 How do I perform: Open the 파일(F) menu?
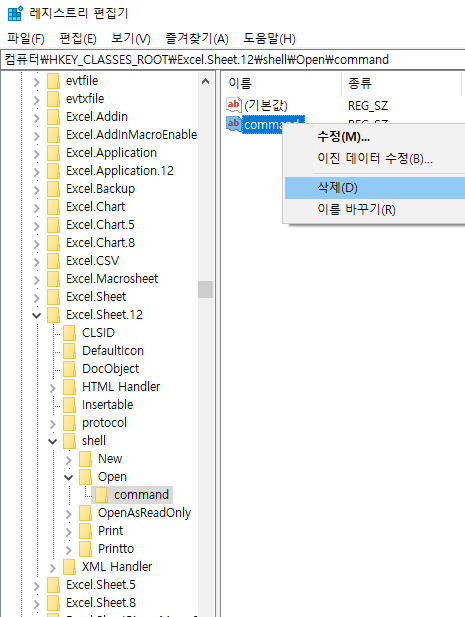tap(26, 39)
